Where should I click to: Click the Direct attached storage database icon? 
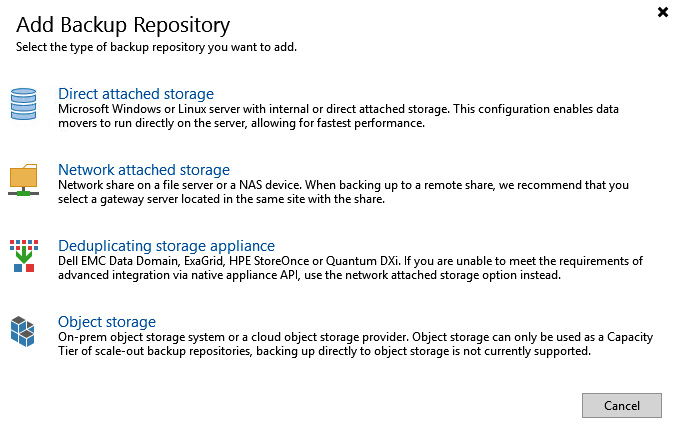click(24, 103)
